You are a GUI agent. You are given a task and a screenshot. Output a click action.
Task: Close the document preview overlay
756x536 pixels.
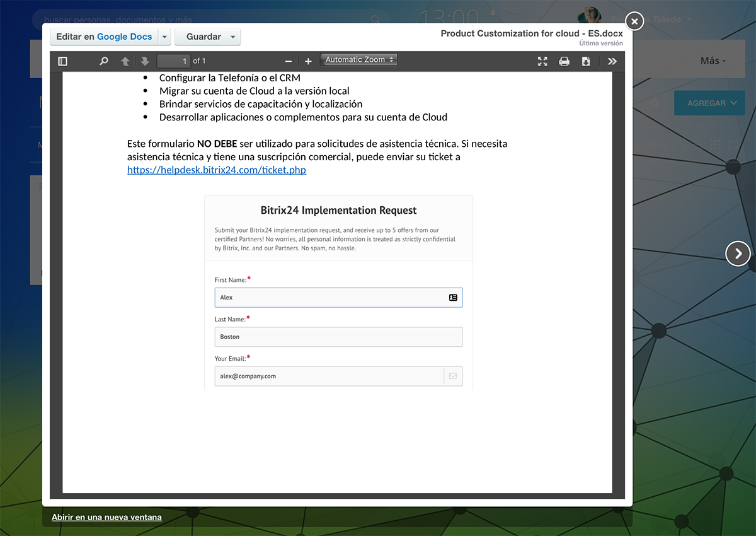(x=634, y=21)
